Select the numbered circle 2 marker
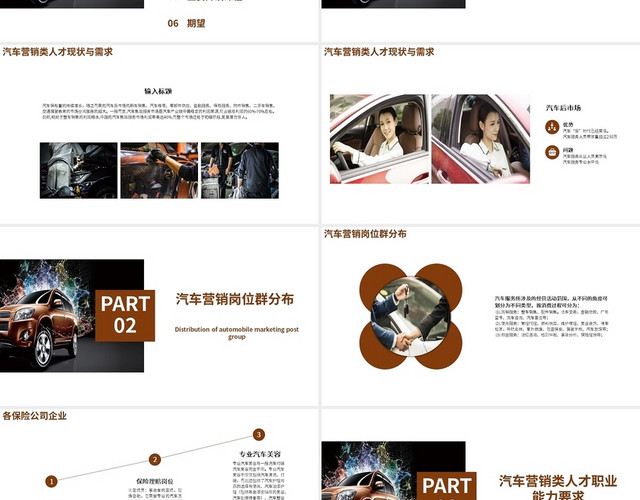Screen dimensions: 640x500 (x=154, y=460)
